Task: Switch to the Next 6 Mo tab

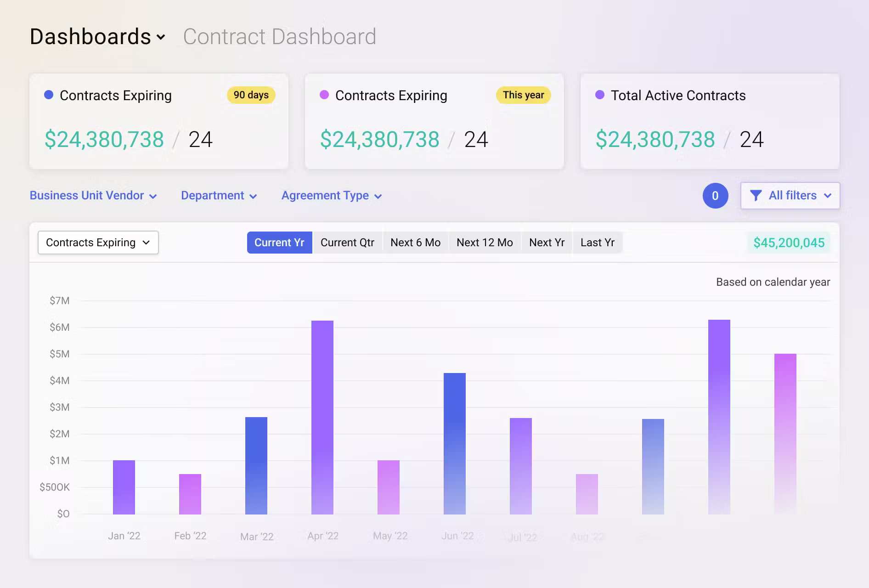Action: click(x=415, y=243)
